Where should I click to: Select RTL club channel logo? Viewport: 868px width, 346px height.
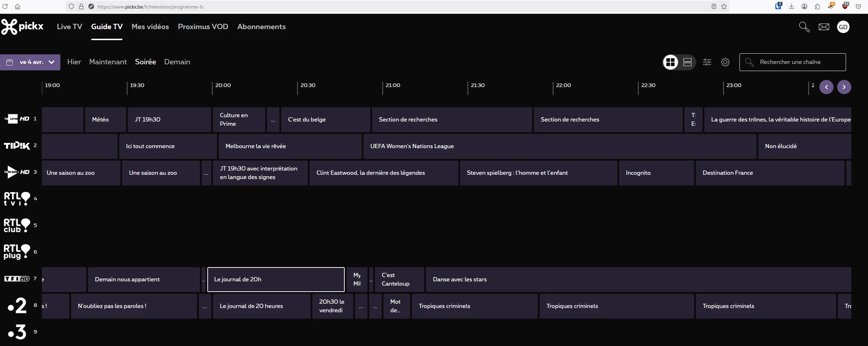pos(17,226)
